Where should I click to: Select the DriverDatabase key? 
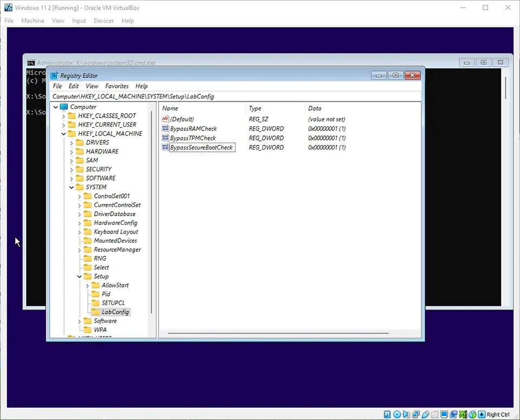115,214
